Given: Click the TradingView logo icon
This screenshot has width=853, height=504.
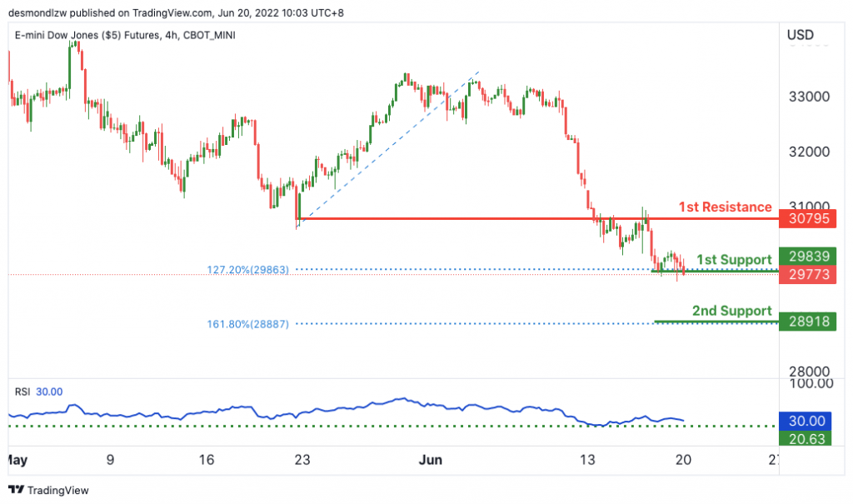Looking at the screenshot, I should [x=17, y=490].
